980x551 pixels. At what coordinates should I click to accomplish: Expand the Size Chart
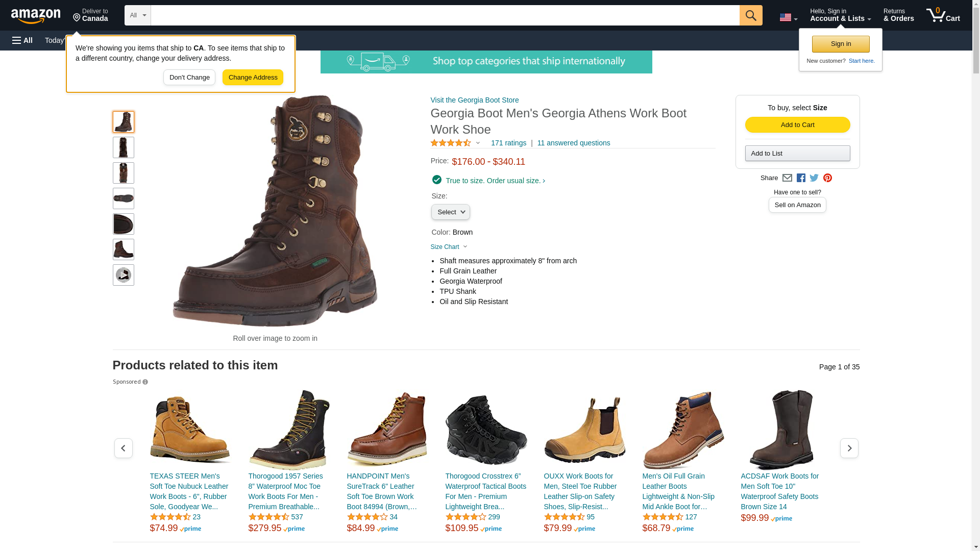[x=449, y=247]
